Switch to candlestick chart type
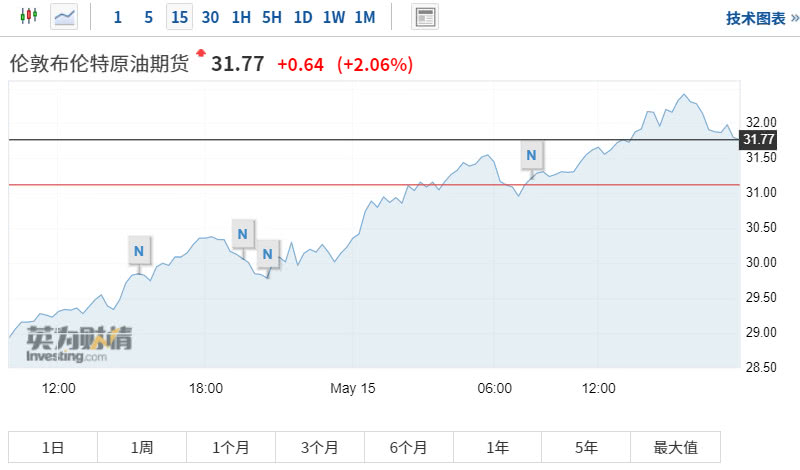800x470 pixels. [28, 16]
